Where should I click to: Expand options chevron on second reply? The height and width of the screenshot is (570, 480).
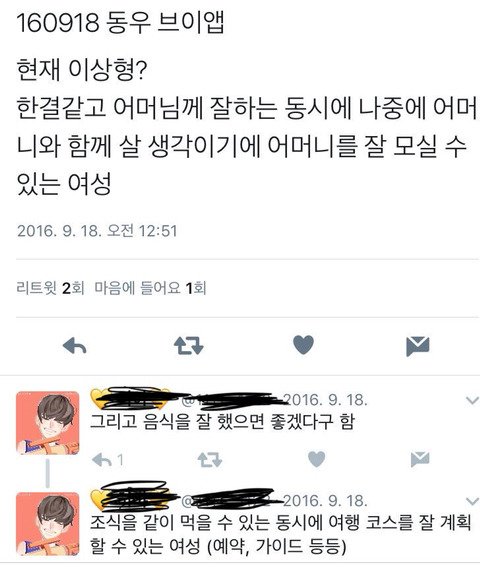click(472, 501)
